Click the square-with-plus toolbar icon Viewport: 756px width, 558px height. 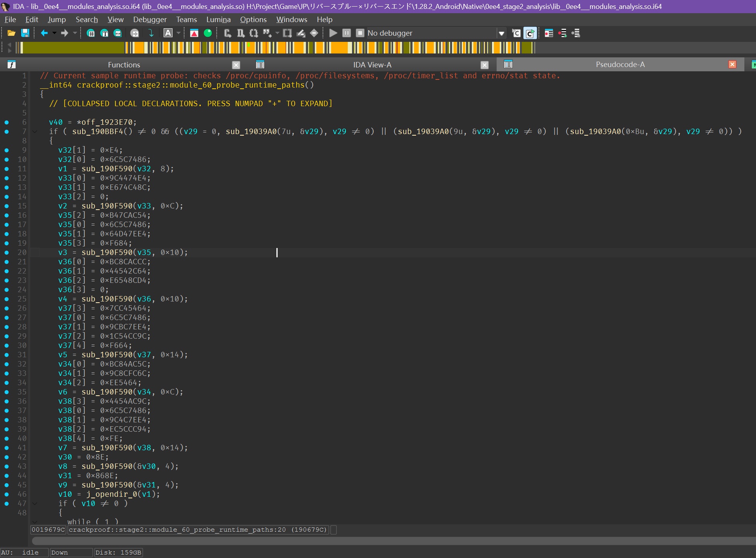[287, 33]
